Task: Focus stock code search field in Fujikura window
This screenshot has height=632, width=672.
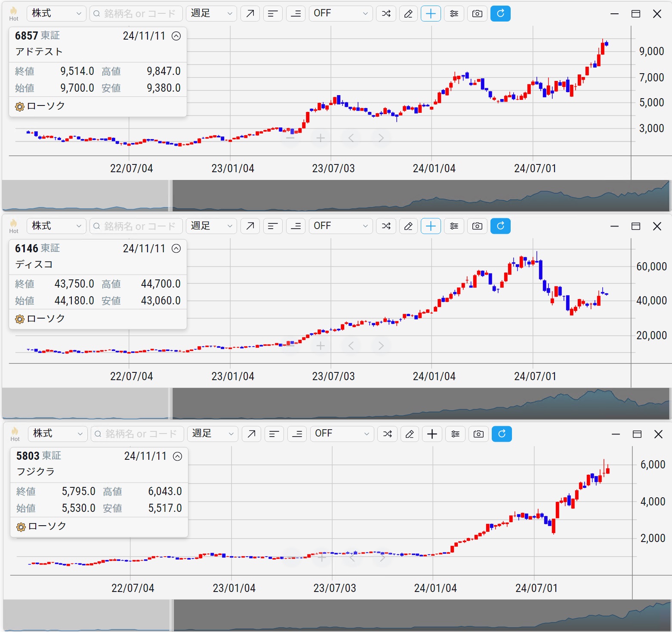Action: [x=137, y=434]
